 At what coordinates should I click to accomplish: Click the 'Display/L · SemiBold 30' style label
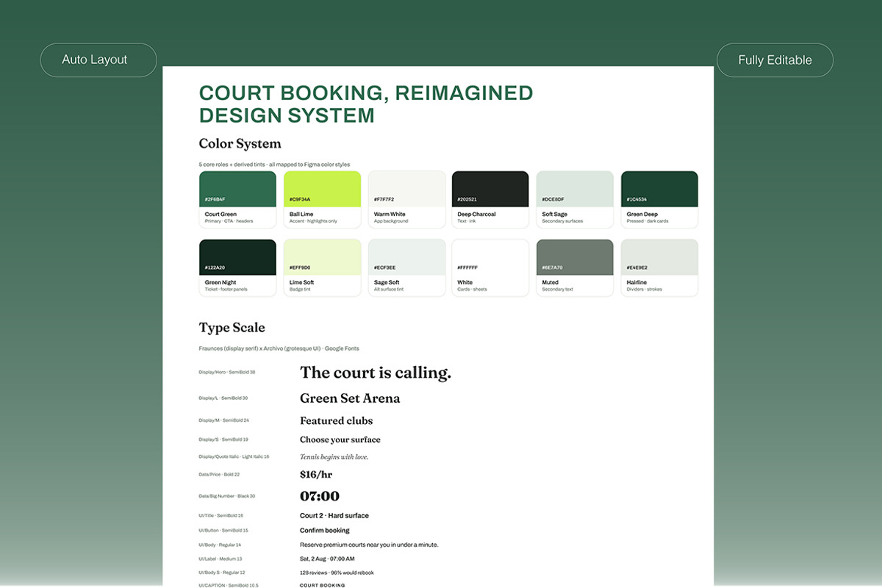coord(223,398)
